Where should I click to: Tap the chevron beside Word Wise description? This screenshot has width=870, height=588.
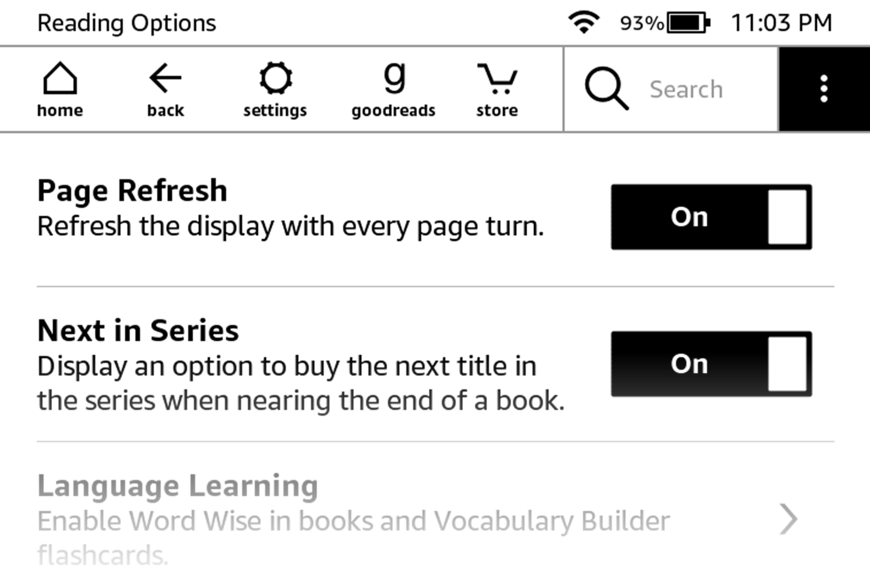pos(789,519)
